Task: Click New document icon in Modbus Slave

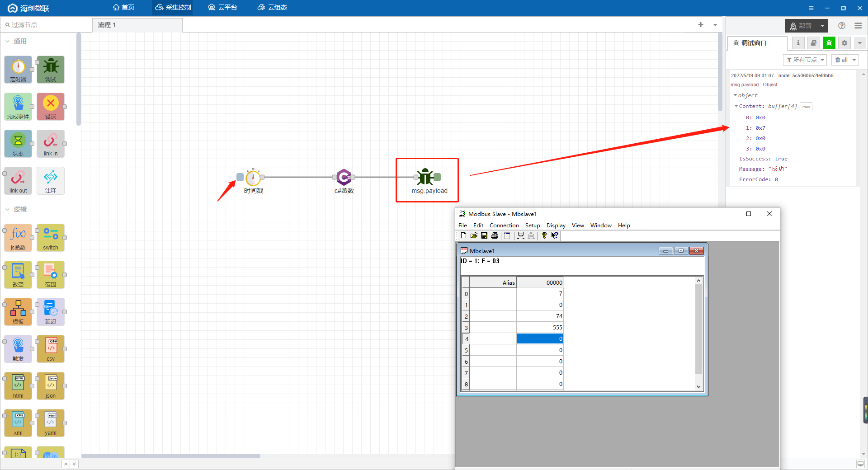Action: pyautogui.click(x=463, y=235)
